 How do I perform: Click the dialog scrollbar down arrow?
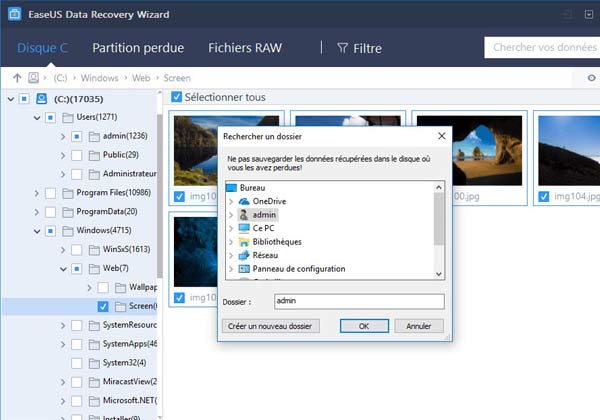(439, 274)
